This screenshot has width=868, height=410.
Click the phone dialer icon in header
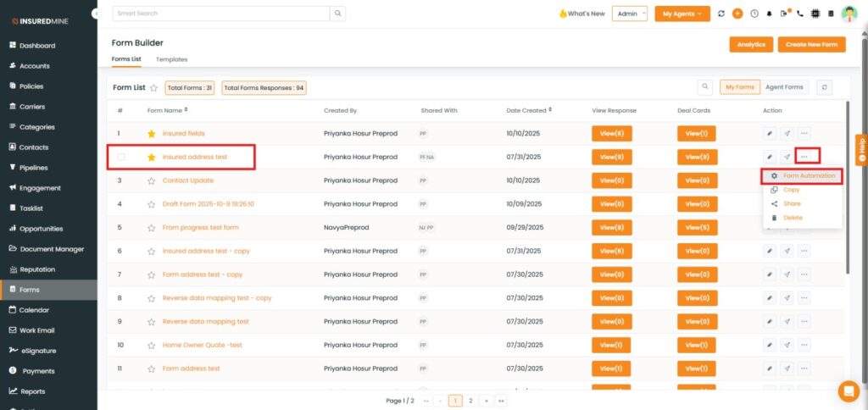click(x=800, y=14)
